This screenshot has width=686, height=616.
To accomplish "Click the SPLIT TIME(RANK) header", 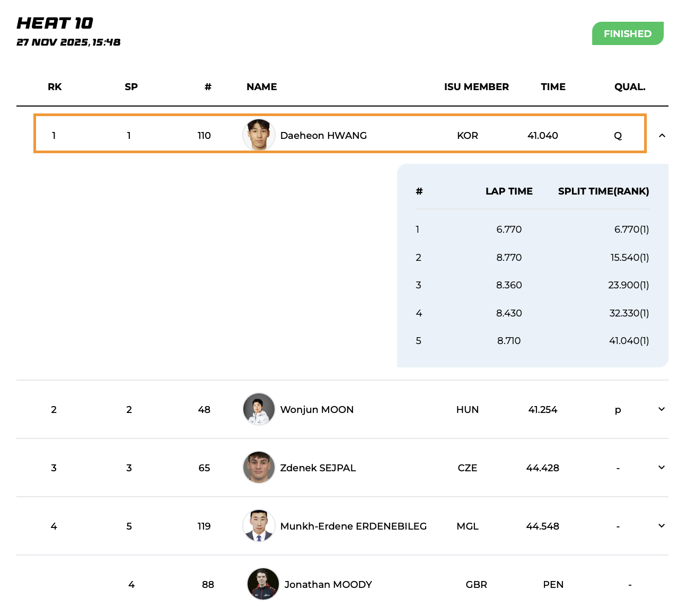I will [x=603, y=191].
